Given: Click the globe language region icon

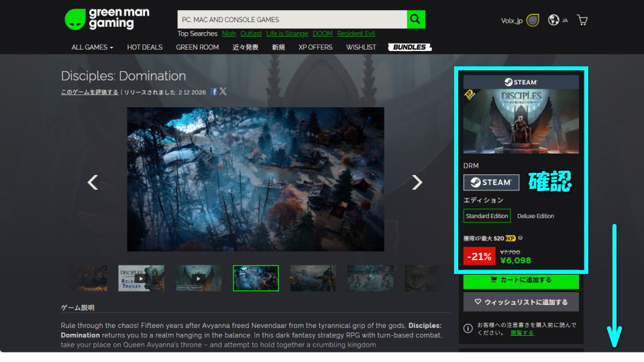Looking at the screenshot, I should (553, 20).
